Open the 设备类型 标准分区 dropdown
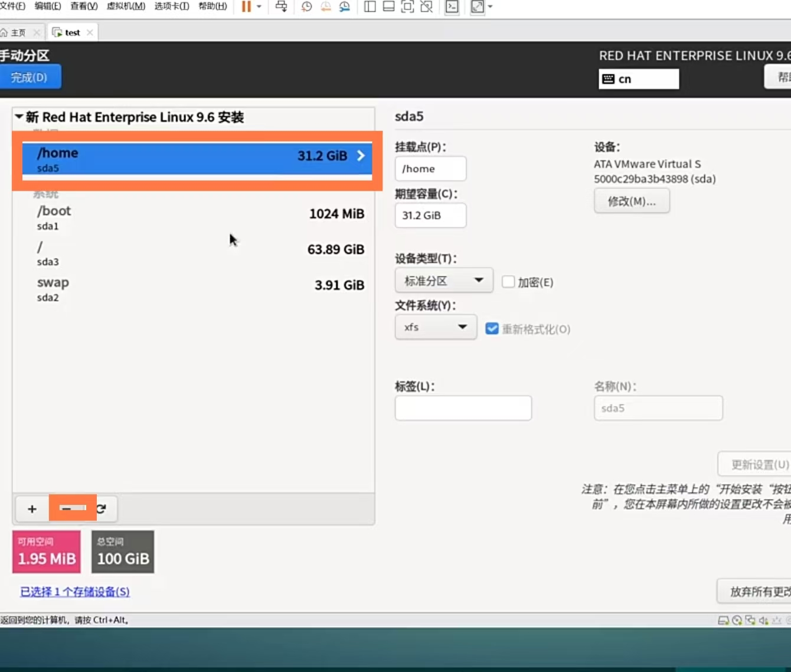Image resolution: width=791 pixels, height=672 pixels. click(x=444, y=281)
